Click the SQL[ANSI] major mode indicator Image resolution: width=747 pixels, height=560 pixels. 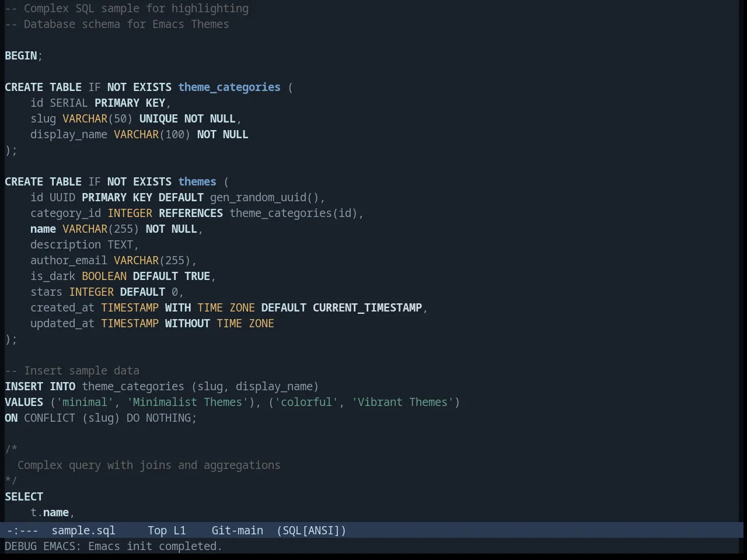311,530
